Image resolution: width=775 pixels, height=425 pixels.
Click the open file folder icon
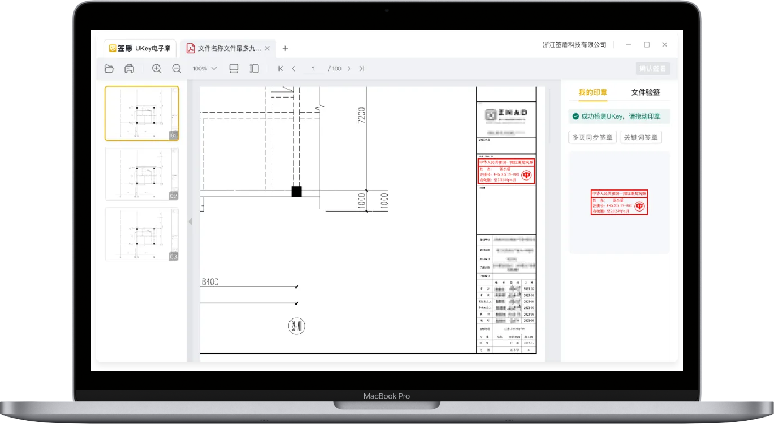pos(110,68)
